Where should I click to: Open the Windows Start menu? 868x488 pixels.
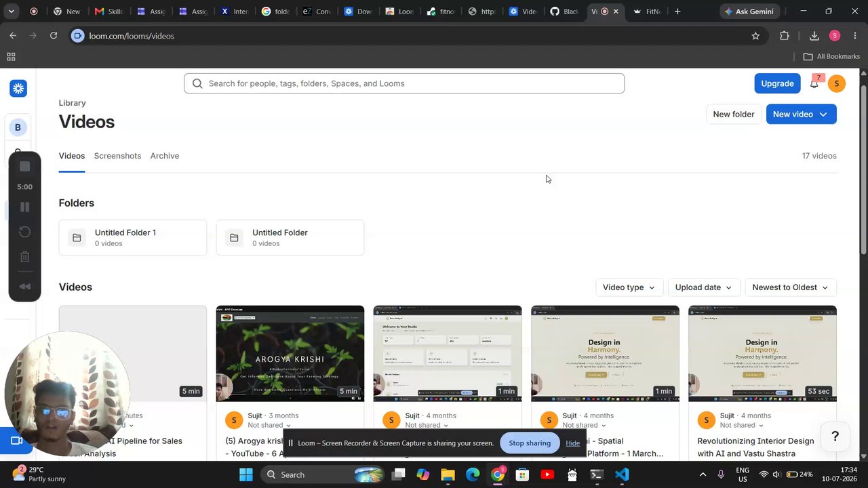(245, 474)
